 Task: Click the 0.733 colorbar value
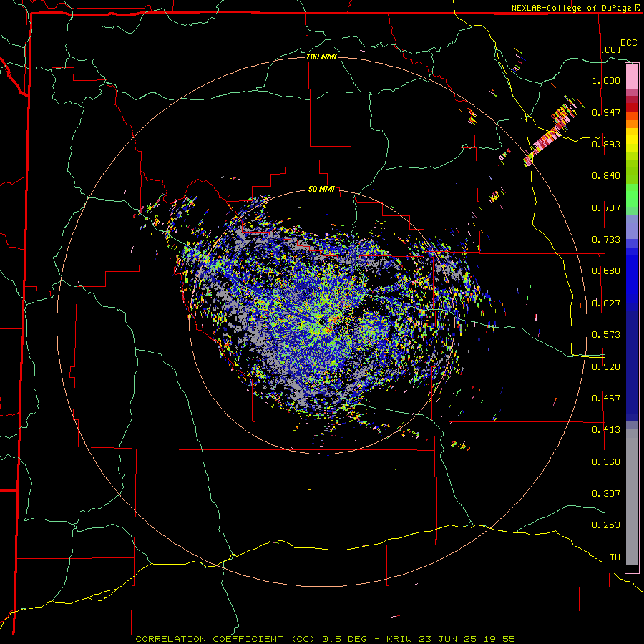point(606,240)
